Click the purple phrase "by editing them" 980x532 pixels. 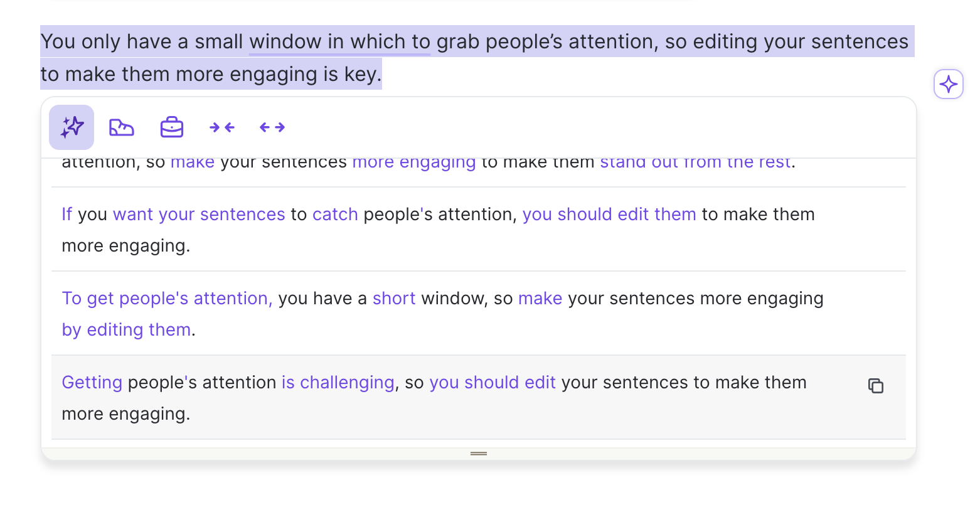point(126,330)
